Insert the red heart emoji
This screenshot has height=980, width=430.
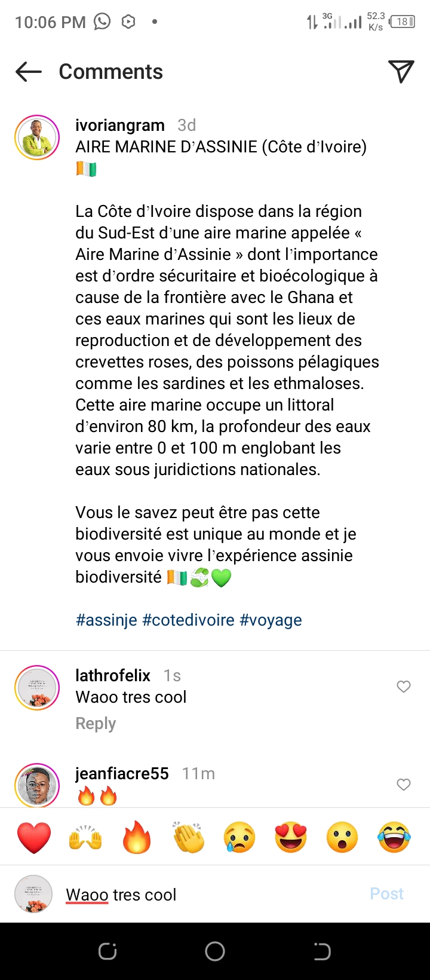pyautogui.click(x=34, y=837)
